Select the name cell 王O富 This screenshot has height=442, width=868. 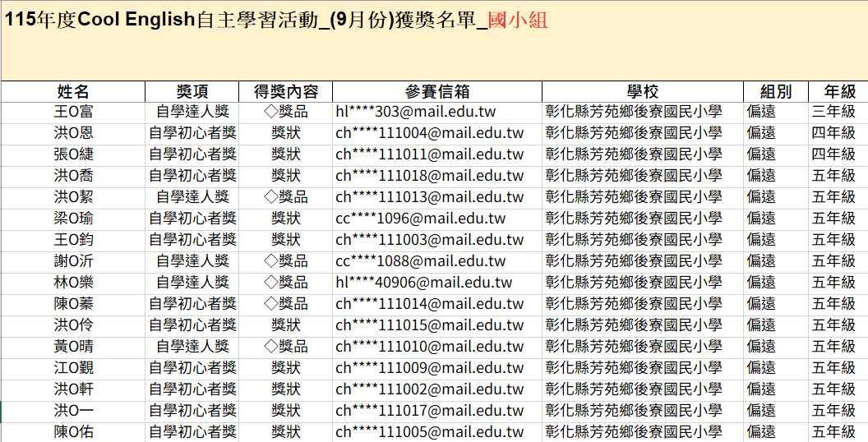click(73, 113)
